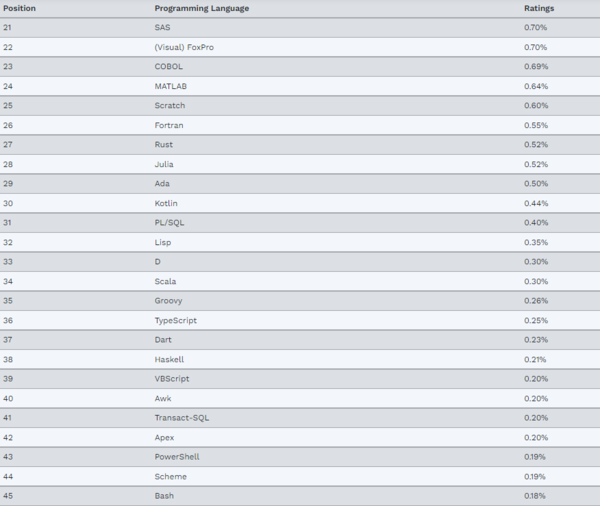Select position number 45 cell
This screenshot has height=506, width=600.
[x=8, y=496]
